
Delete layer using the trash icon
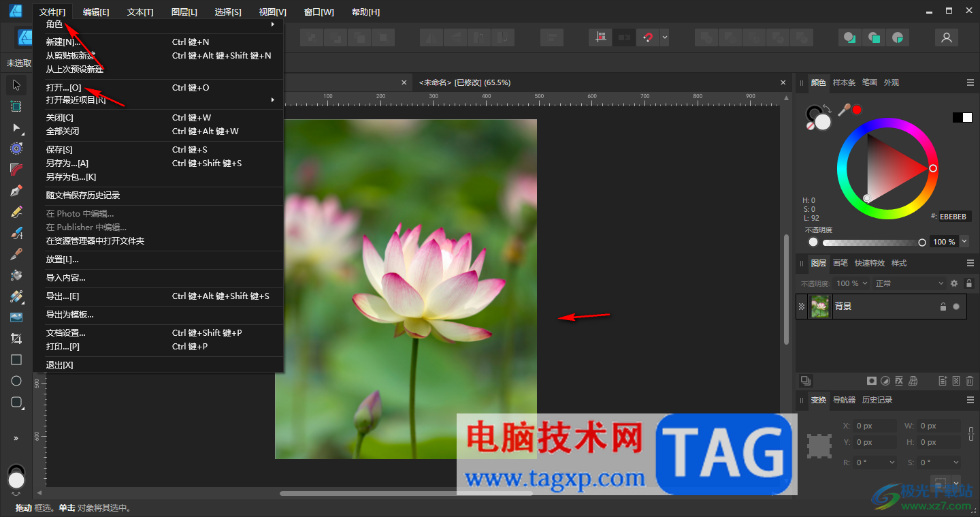click(970, 381)
